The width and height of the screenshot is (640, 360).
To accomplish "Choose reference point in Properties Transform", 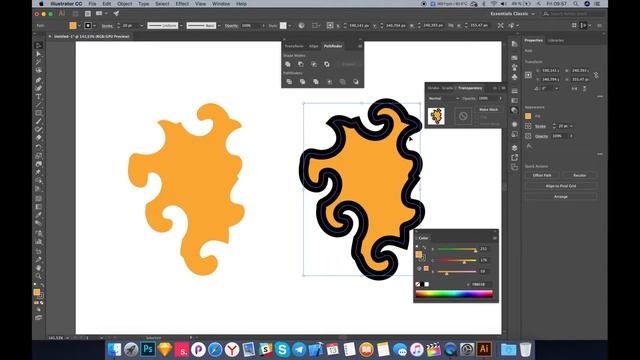I will click(x=528, y=75).
